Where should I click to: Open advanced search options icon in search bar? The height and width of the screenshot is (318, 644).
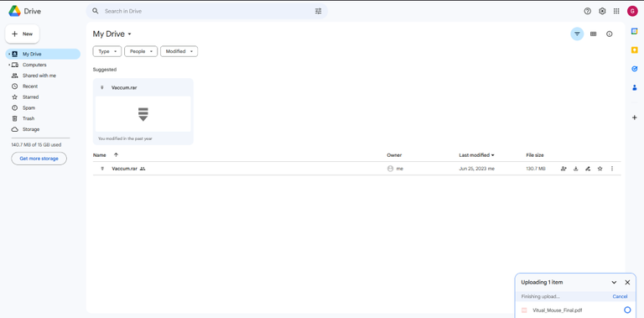pos(319,11)
